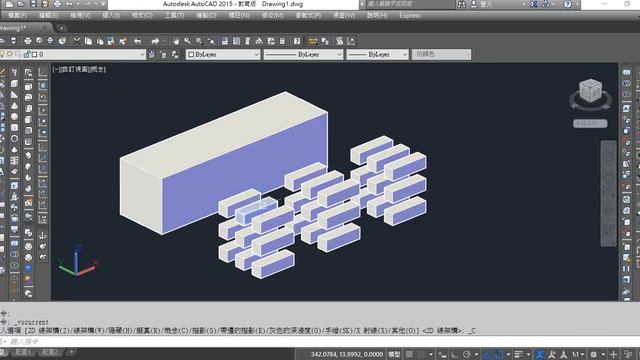This screenshot has width=640, height=360.
Task: Select the Wedge solid tool
Action: [14, 95]
